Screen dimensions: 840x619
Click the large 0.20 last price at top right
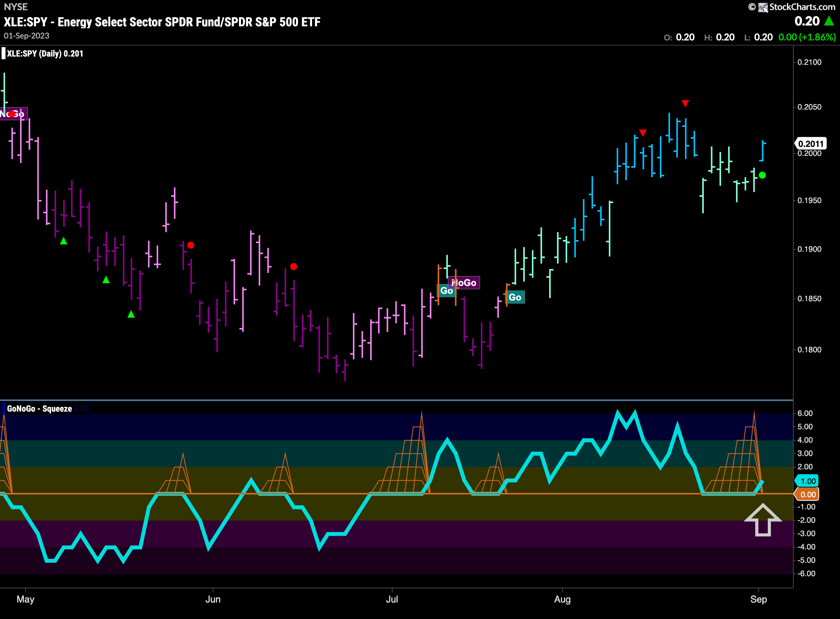pos(807,21)
